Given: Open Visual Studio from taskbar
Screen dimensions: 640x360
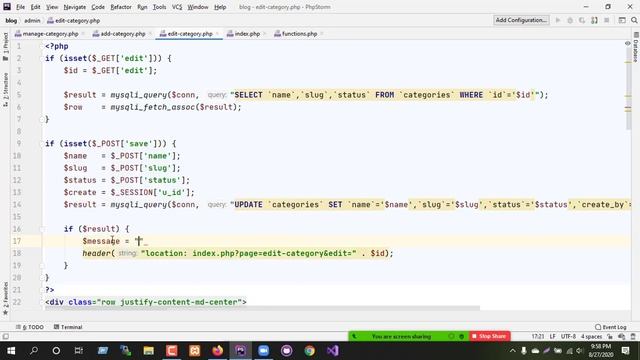Looking at the screenshot, I should pos(333,351).
